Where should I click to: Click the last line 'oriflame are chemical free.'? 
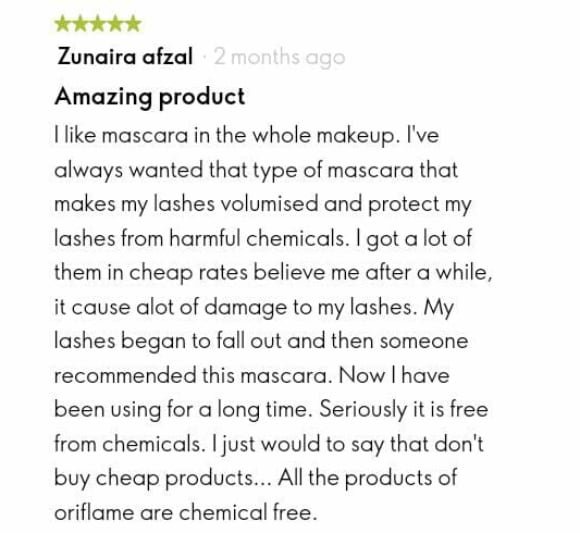(x=186, y=513)
